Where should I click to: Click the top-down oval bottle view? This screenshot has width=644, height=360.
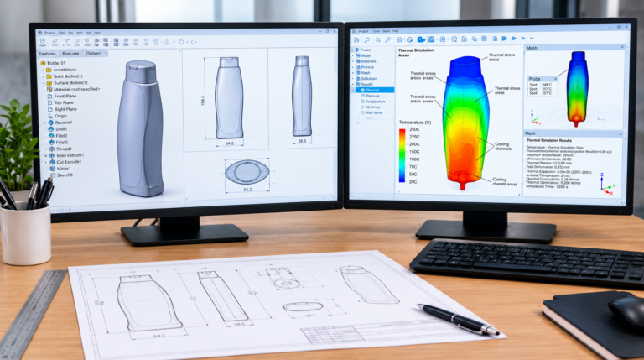tap(247, 172)
